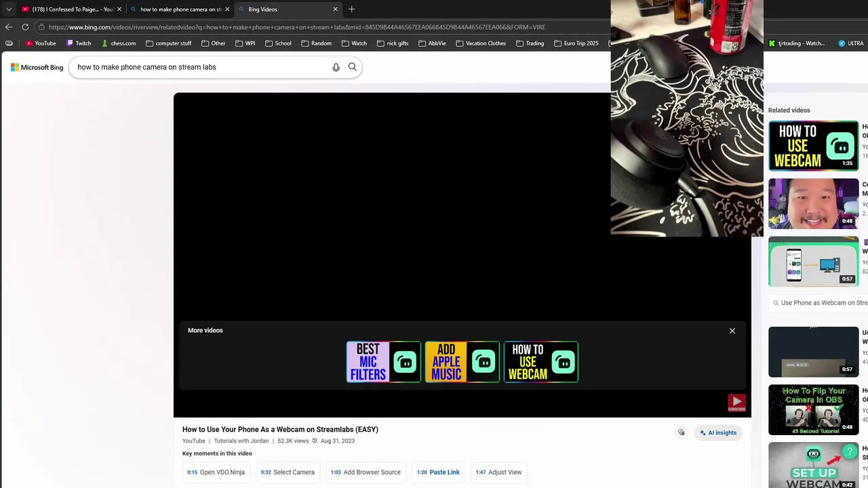Open the Trading bookmark folder
This screenshot has height=488, width=868.
530,43
